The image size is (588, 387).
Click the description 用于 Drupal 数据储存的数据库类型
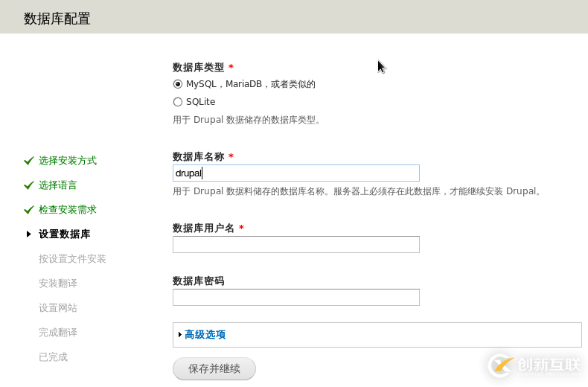click(x=246, y=120)
